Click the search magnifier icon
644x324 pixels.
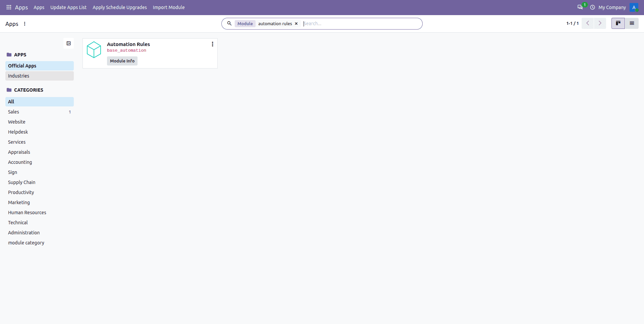tap(229, 24)
